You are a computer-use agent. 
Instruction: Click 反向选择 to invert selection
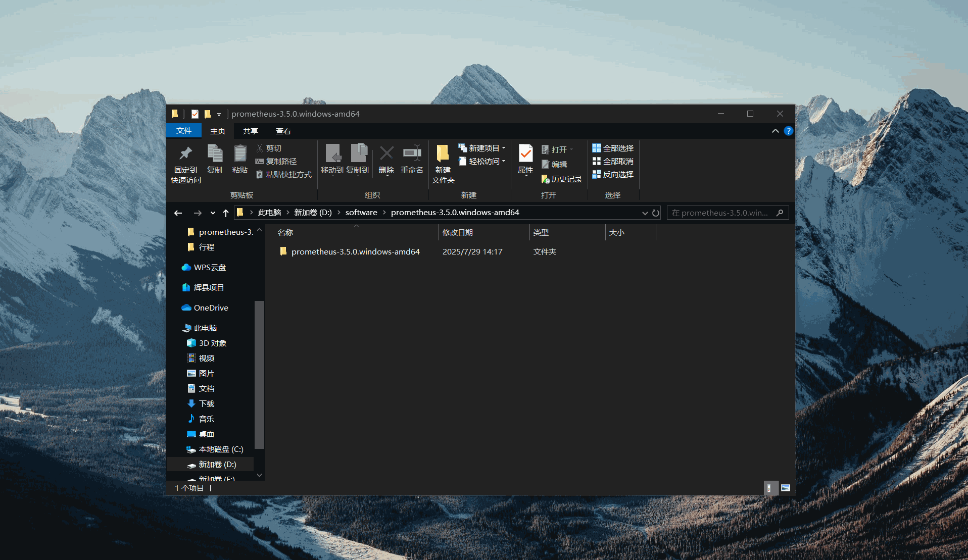click(x=613, y=174)
